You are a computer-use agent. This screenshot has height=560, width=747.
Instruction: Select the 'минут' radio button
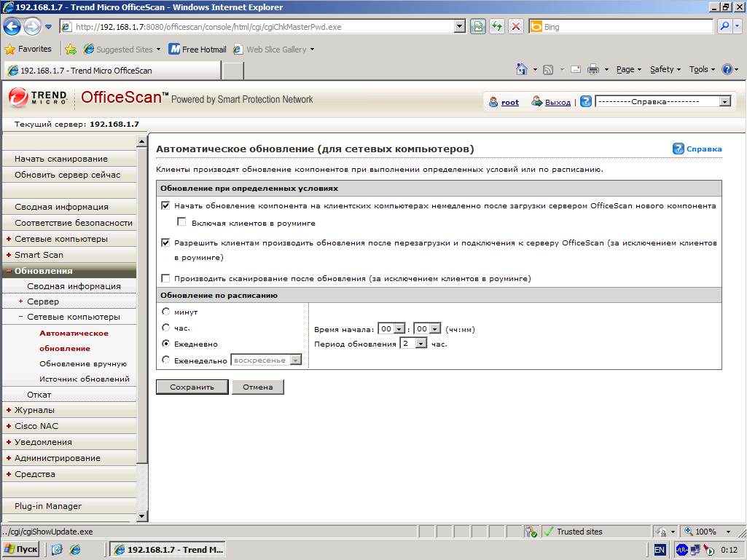pyautogui.click(x=165, y=312)
